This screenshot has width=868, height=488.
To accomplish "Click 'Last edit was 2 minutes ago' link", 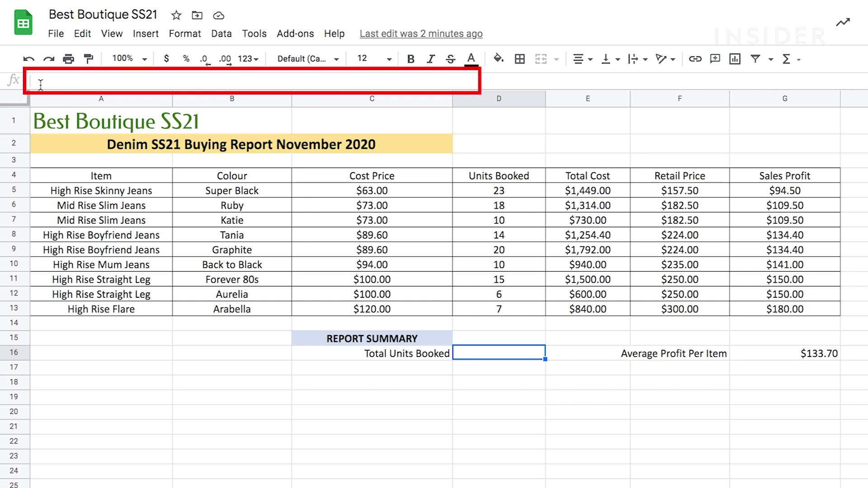I will (421, 33).
